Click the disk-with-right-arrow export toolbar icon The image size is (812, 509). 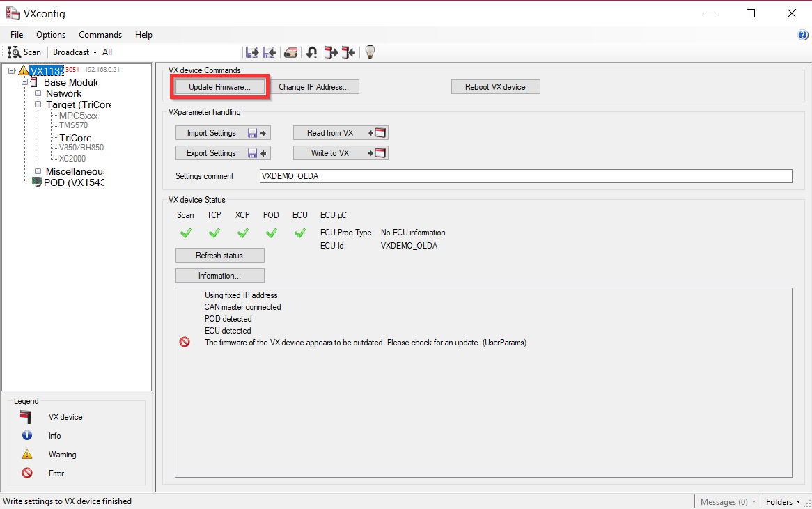point(252,52)
